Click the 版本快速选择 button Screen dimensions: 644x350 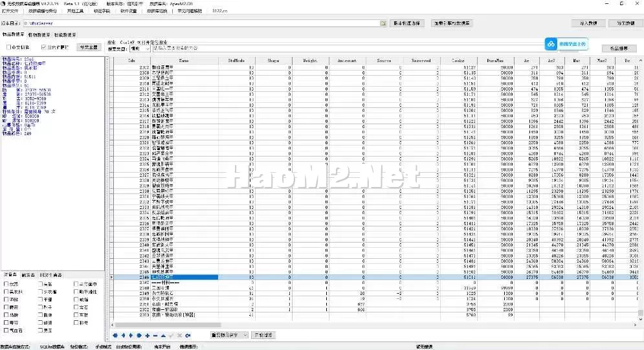point(406,23)
